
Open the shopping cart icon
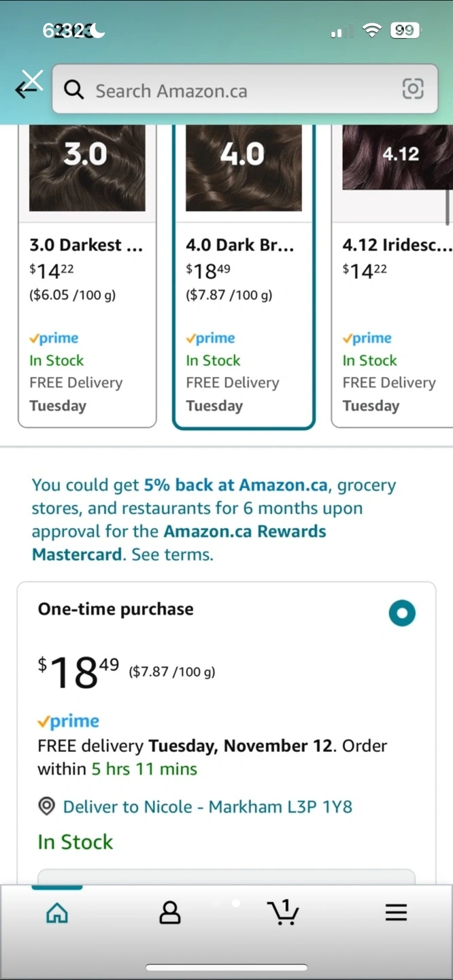[283, 912]
